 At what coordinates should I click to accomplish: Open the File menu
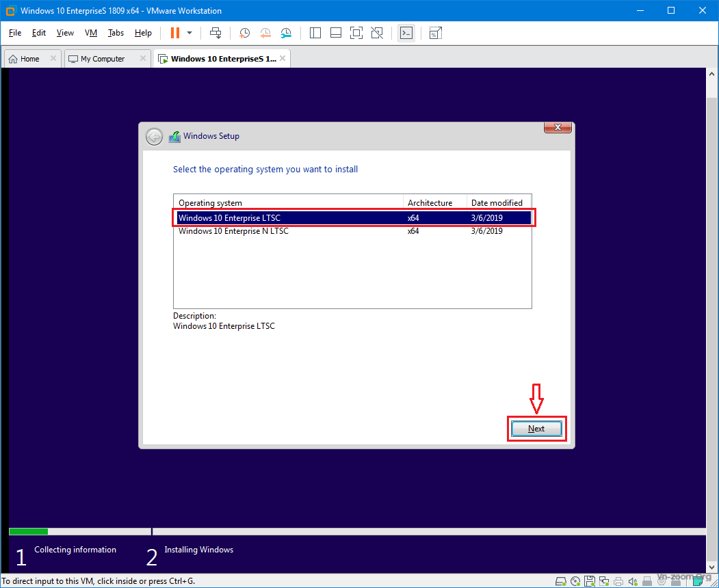14,33
